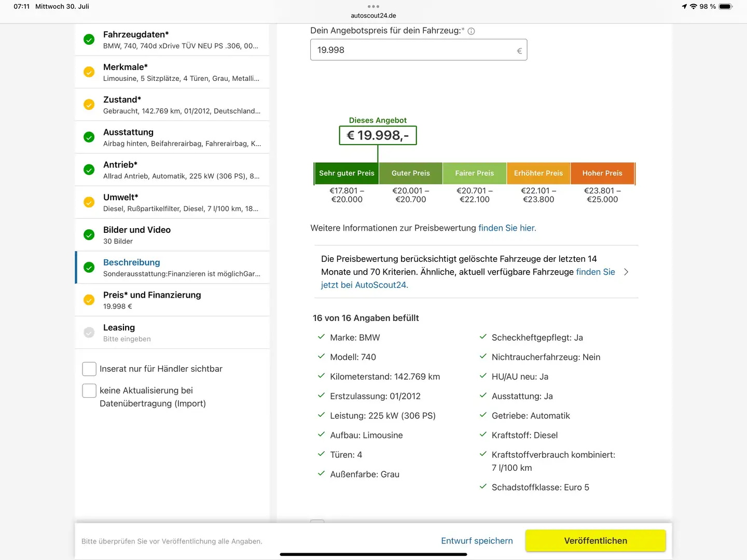The image size is (747, 560).
Task: Click the '€ 19.998,-' Dieses Angebot price box
Action: click(x=378, y=135)
